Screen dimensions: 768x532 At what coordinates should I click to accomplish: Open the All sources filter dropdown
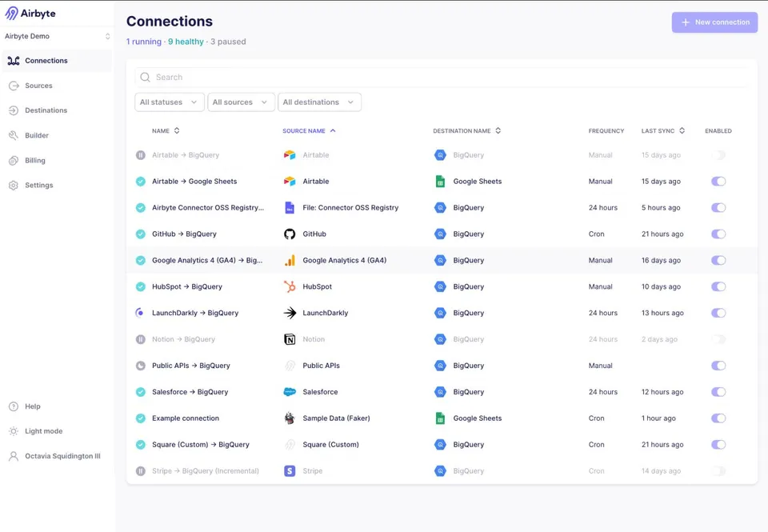pos(241,102)
